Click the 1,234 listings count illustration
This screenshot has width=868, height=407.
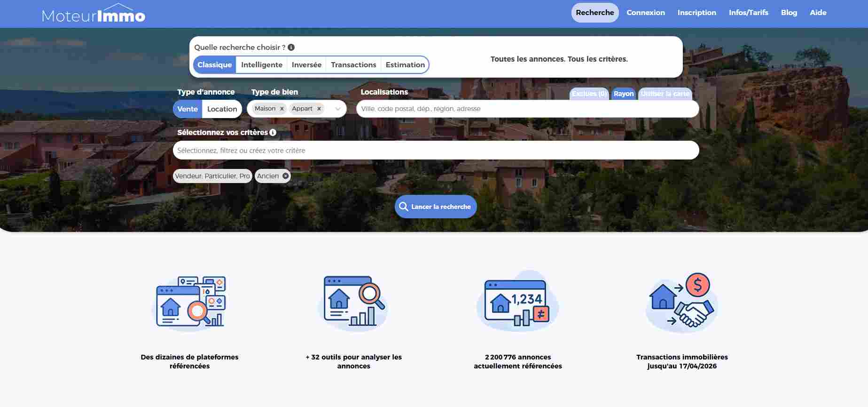(x=517, y=301)
